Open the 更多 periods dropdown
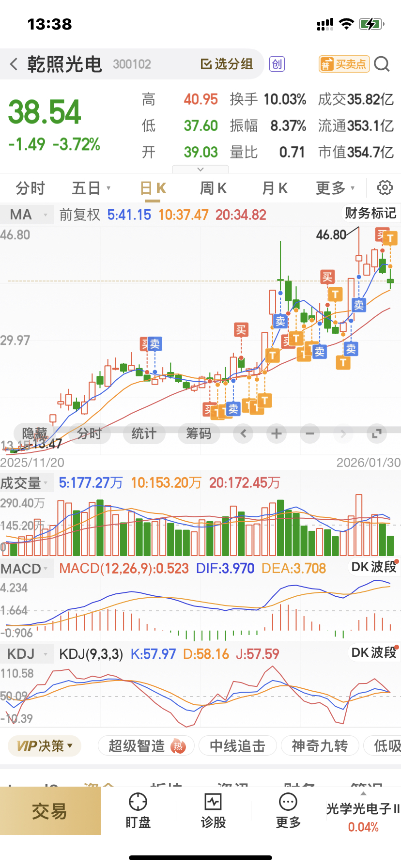Viewport: 401px width, 868px height. click(335, 188)
